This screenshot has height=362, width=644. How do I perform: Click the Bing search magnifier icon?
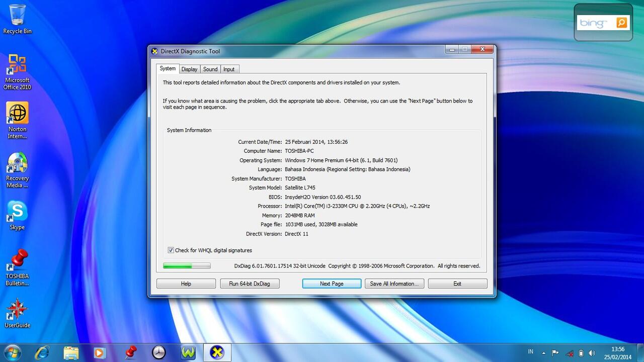(x=621, y=23)
